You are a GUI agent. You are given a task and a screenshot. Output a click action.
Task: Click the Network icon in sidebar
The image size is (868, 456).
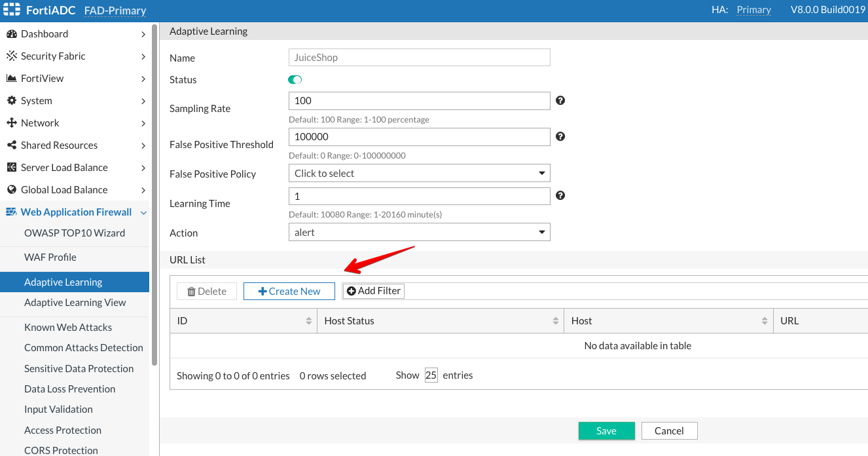point(11,123)
